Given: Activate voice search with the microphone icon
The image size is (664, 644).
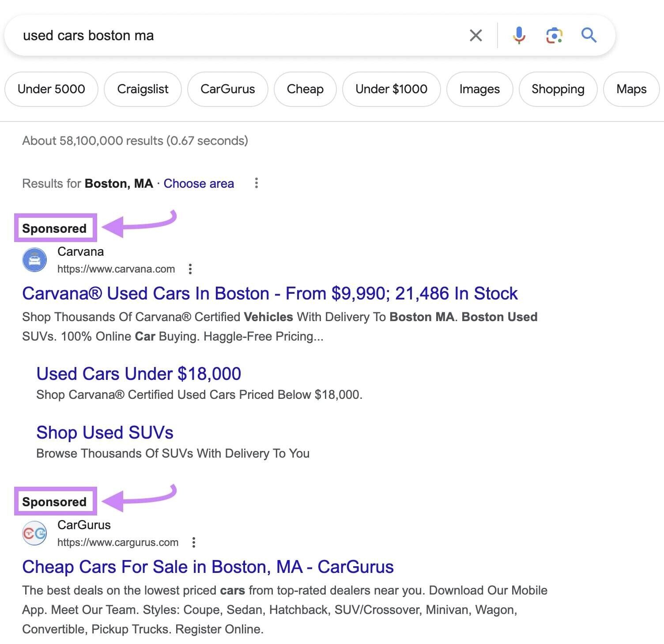Looking at the screenshot, I should [x=519, y=35].
